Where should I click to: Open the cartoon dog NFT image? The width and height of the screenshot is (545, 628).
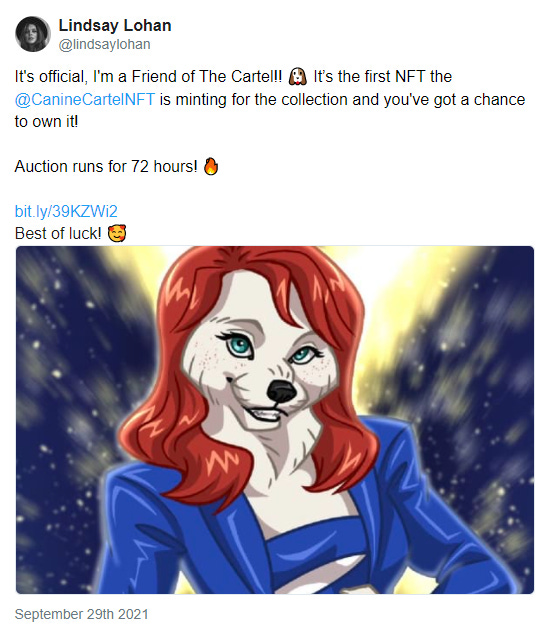275,420
